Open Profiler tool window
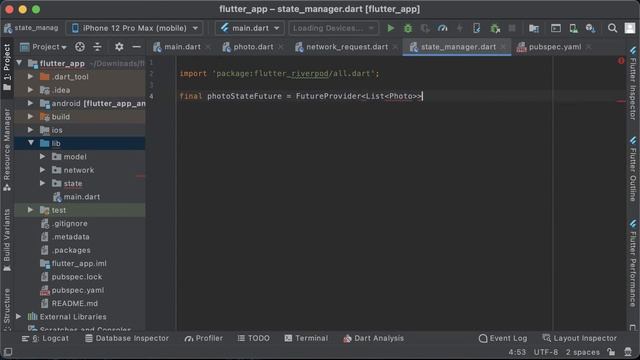This screenshot has width=640, height=360. pyautogui.click(x=204, y=338)
